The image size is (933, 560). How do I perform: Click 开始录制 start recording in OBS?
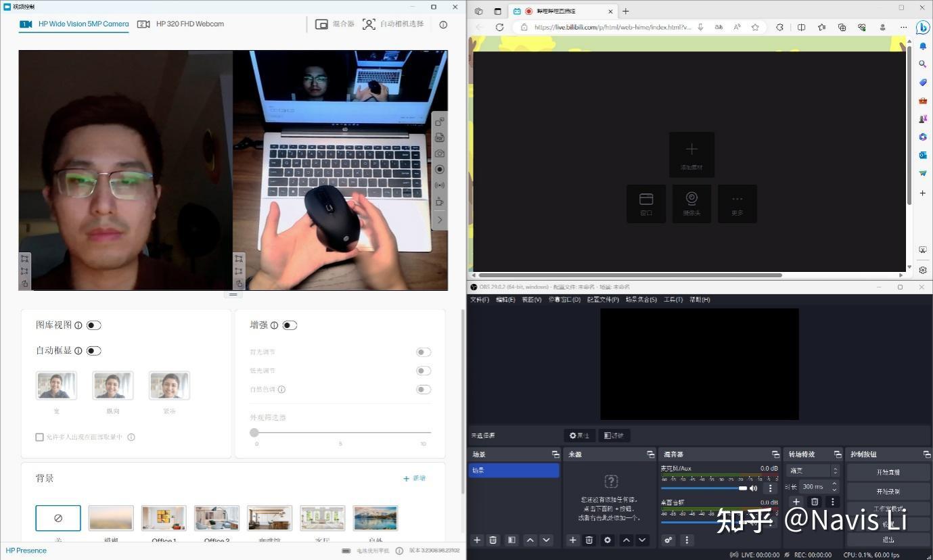[888, 491]
